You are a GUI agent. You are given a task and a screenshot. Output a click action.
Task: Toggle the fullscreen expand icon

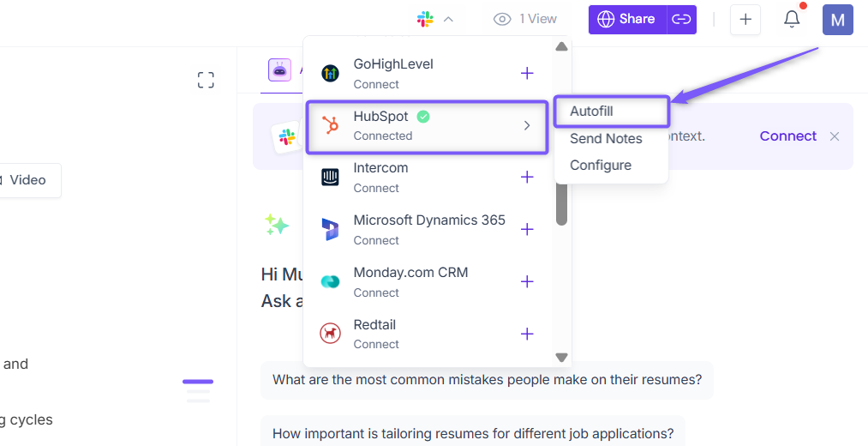pyautogui.click(x=206, y=80)
